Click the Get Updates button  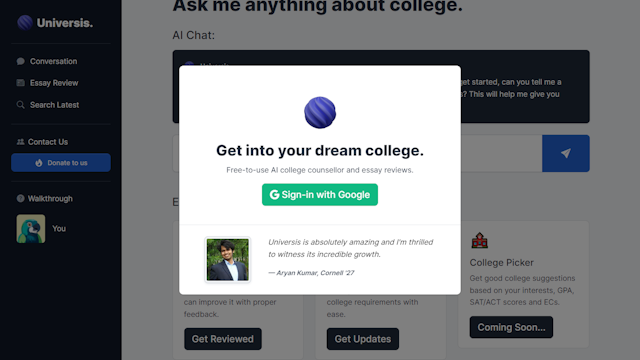[x=363, y=339]
